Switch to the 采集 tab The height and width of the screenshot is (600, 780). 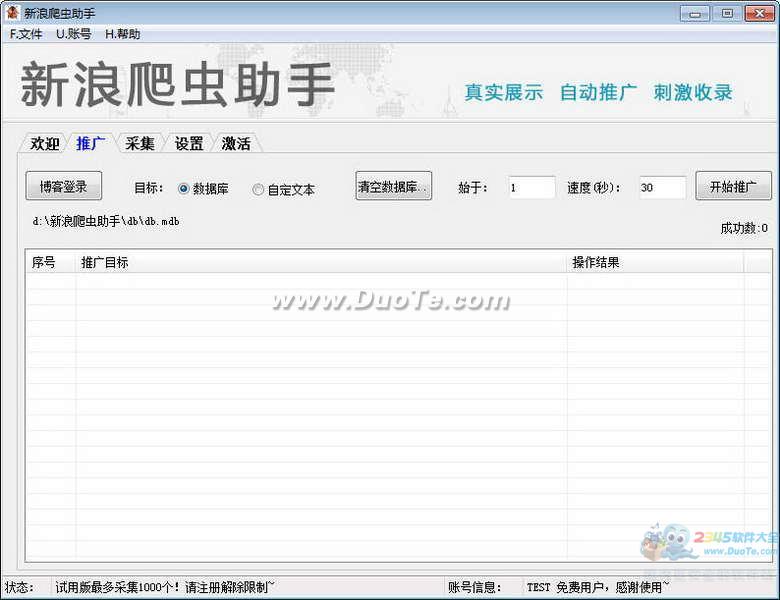pyautogui.click(x=140, y=143)
